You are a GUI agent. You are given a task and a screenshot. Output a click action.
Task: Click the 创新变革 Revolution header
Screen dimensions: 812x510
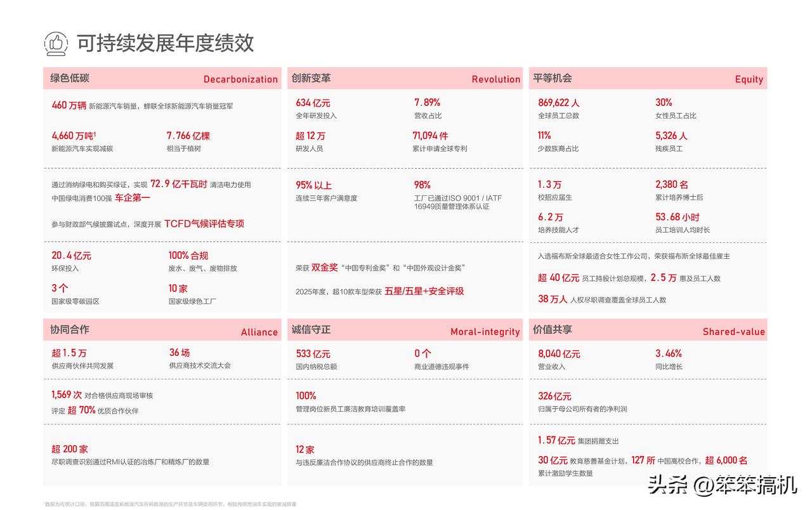click(403, 78)
